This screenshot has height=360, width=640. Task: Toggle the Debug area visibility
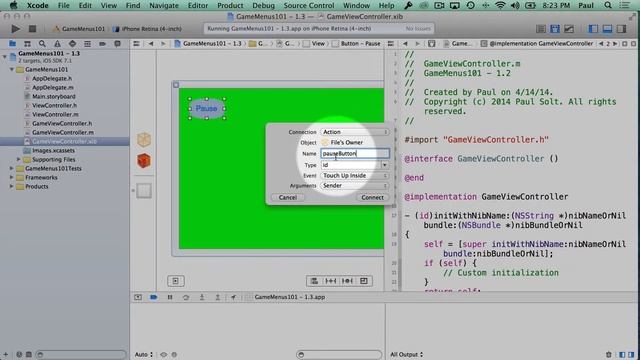(607, 29)
